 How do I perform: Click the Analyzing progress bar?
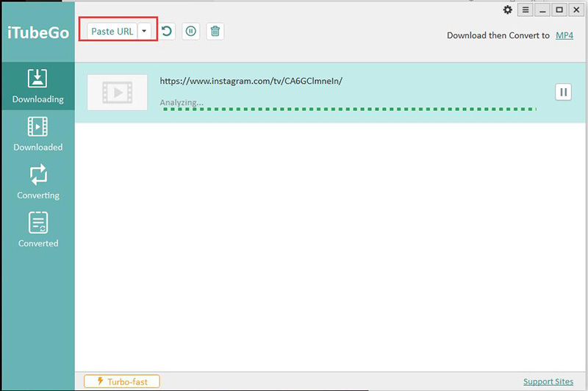(349, 109)
